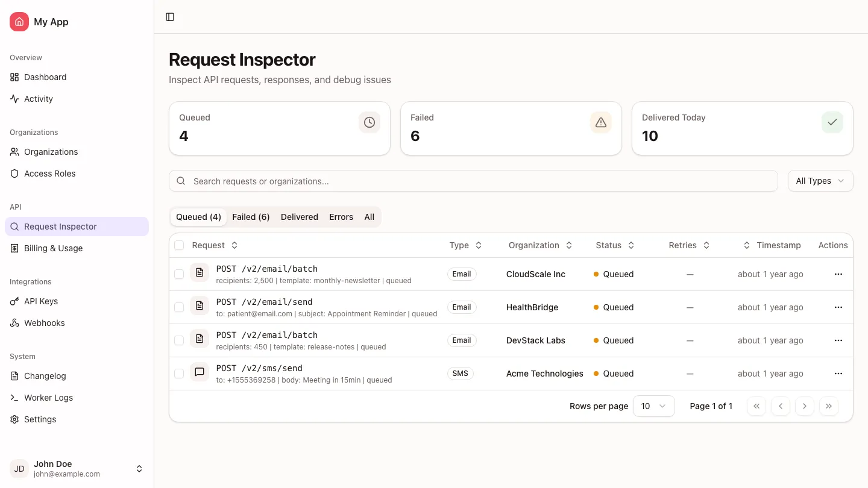This screenshot has height=488, width=868.
Task: Check the Acme Technologies SMS request row
Action: tap(179, 373)
